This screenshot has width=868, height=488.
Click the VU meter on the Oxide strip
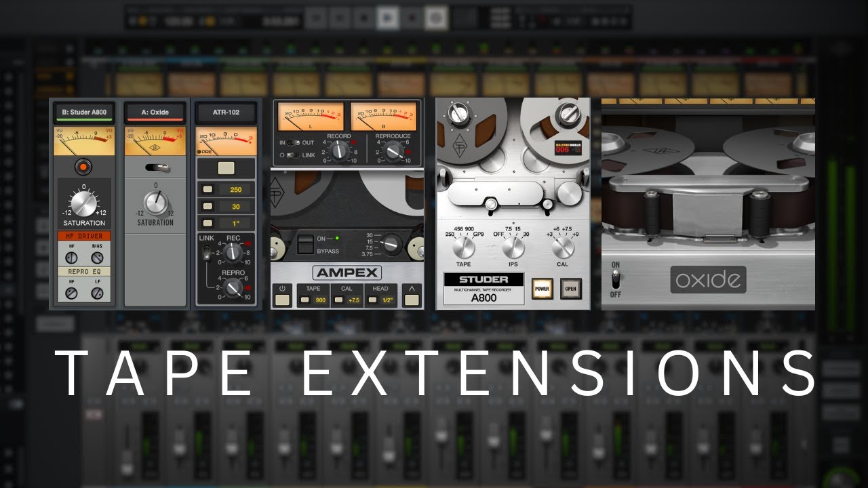tap(155, 140)
